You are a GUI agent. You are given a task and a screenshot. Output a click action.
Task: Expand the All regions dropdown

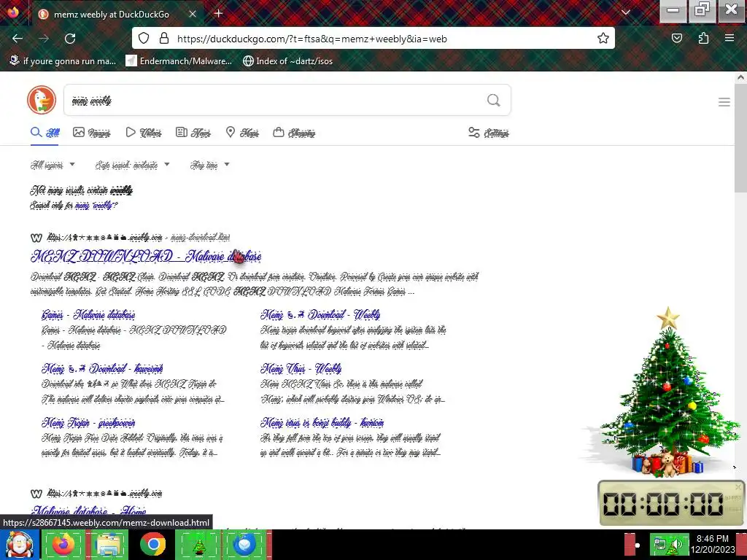tap(53, 165)
